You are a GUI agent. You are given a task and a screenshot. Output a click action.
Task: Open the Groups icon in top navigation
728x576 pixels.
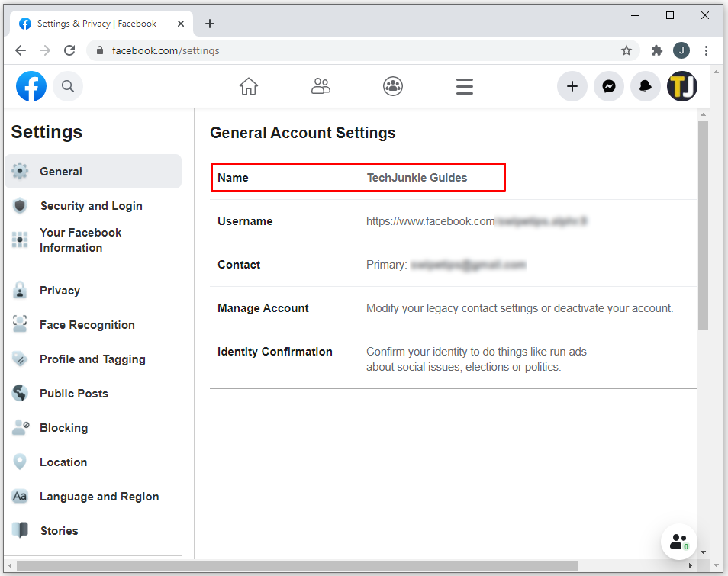[393, 86]
